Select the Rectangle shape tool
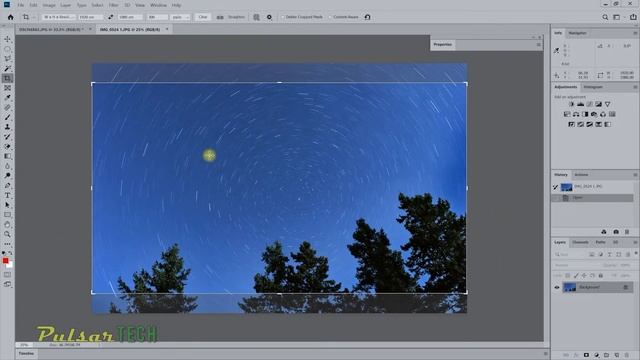 pyautogui.click(x=7, y=215)
